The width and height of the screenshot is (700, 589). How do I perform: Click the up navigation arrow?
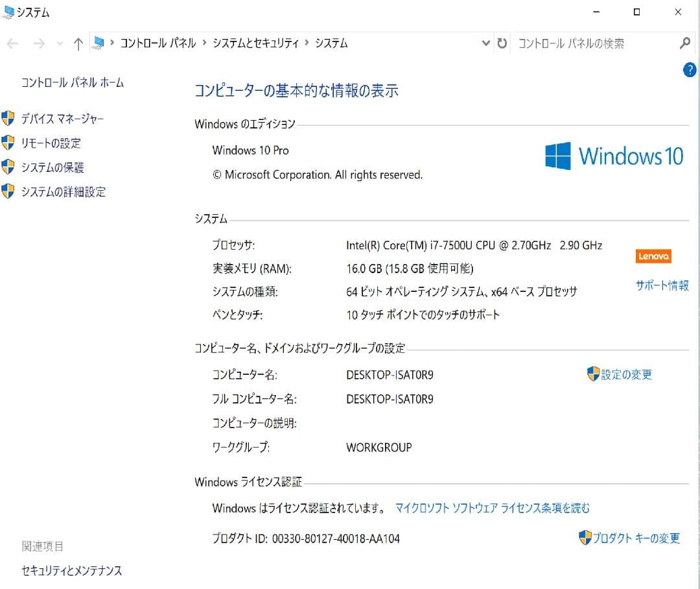pyautogui.click(x=77, y=44)
